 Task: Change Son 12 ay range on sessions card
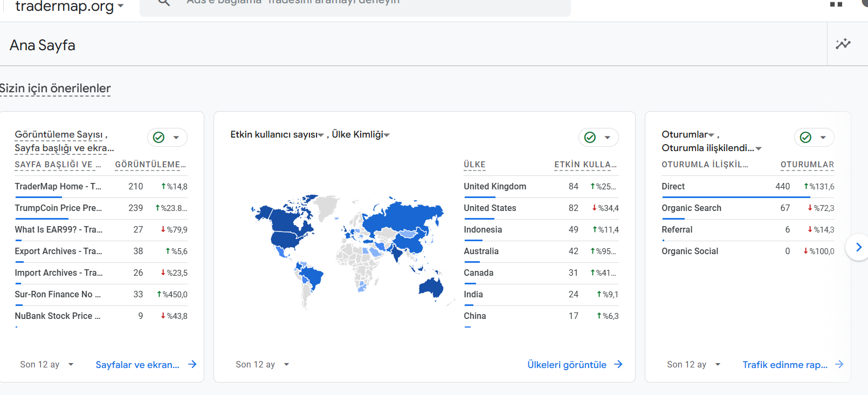(x=694, y=364)
